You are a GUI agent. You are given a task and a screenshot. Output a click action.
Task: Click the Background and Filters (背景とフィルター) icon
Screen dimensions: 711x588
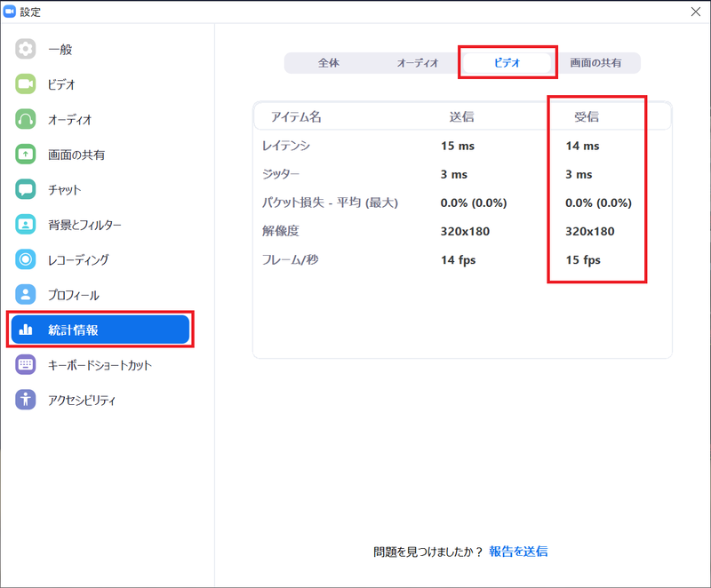(26, 225)
